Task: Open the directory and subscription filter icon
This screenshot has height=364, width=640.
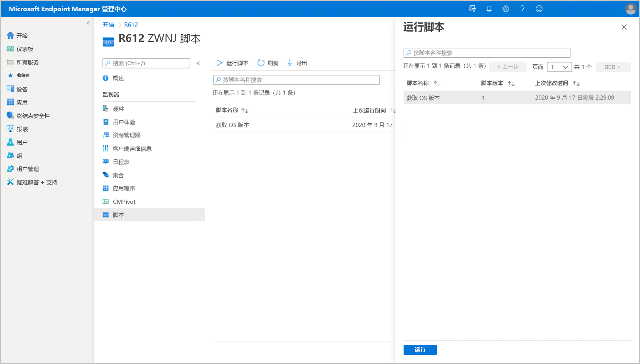Action: 472,9
